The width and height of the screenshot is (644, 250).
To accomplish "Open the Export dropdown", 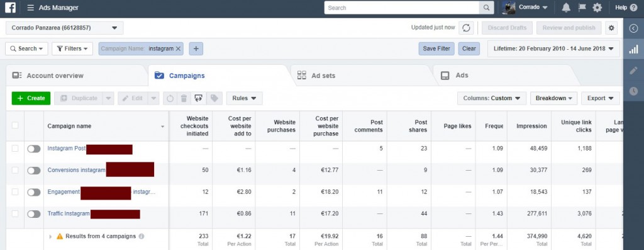I will [x=601, y=98].
